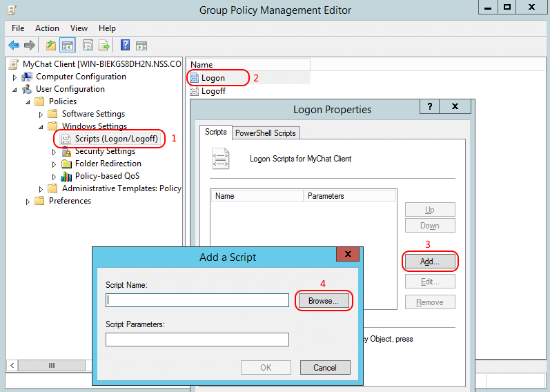Expand the Preferences node
Image resolution: width=550 pixels, height=392 pixels.
tap(28, 202)
